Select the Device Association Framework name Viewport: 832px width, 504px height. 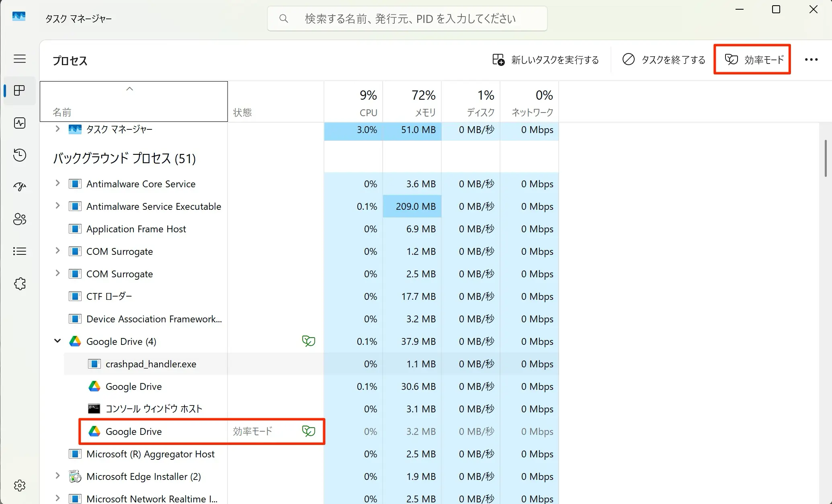tap(154, 319)
